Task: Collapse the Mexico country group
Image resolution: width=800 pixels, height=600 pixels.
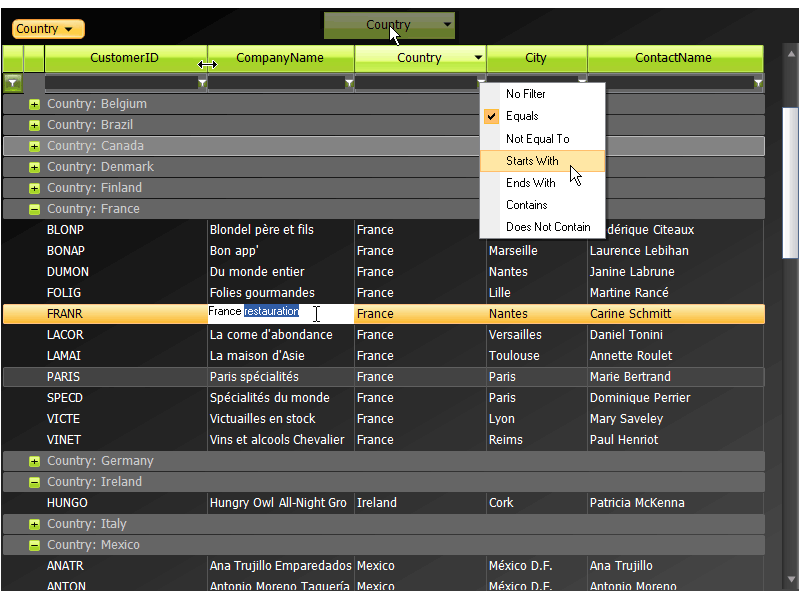Action: [34, 545]
